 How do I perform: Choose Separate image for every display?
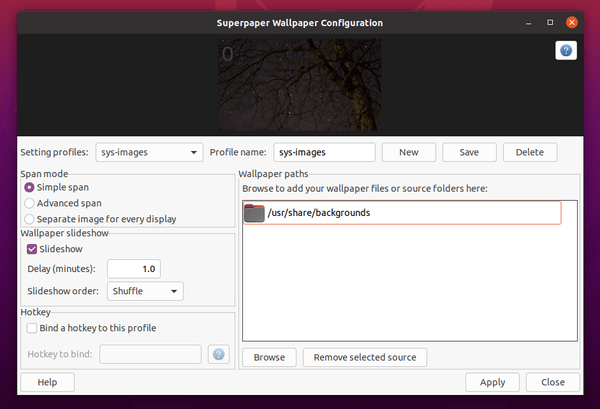pos(29,219)
